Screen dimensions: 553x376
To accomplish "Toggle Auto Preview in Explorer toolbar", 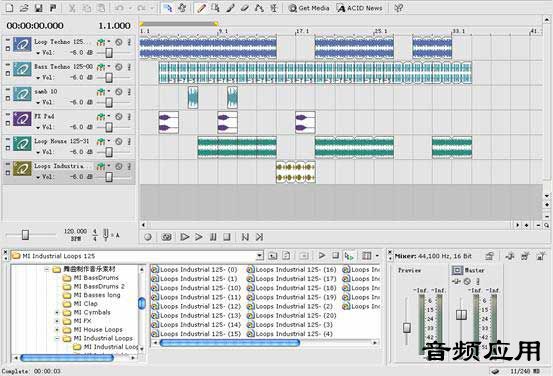I will coord(350,256).
